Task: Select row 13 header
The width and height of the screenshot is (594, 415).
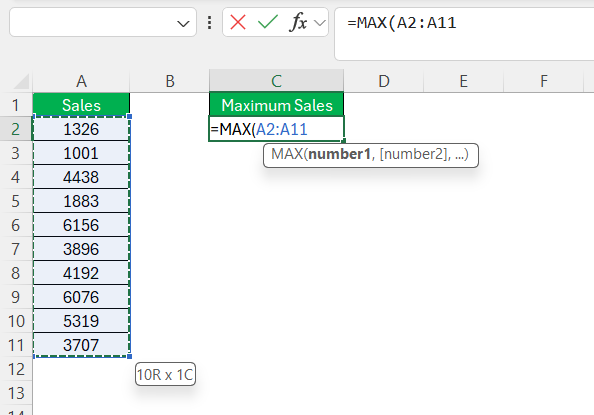Action: [16, 393]
